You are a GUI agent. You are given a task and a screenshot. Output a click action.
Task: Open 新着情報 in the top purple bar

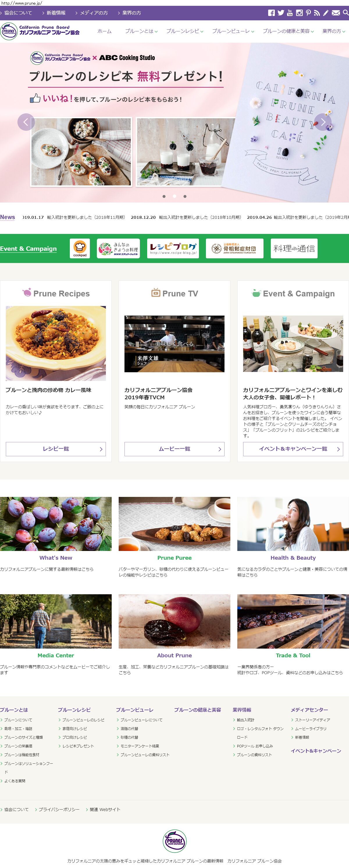(54, 13)
